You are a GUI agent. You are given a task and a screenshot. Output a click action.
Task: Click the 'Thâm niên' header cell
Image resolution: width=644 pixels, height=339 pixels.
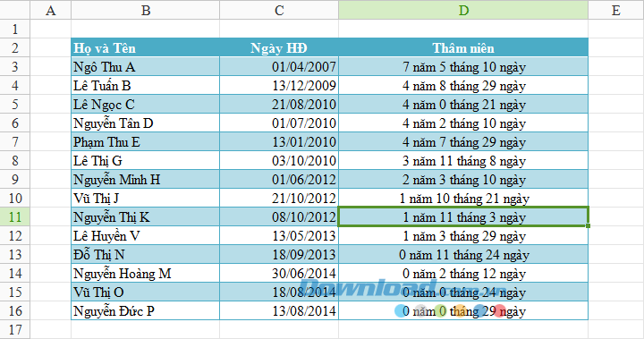pos(463,47)
